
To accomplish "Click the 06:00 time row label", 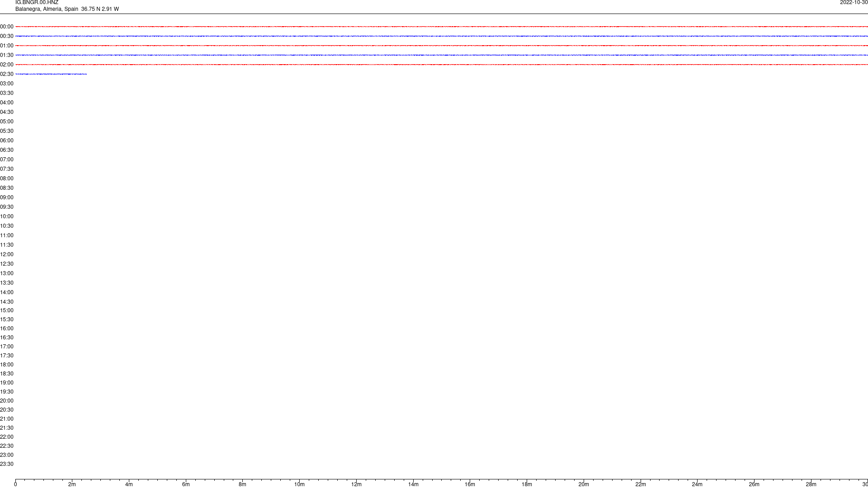I will coord(7,141).
